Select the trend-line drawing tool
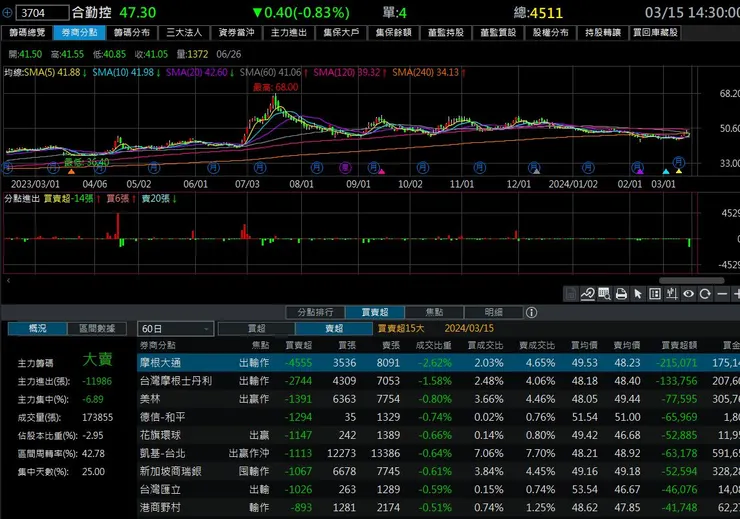This screenshot has width=740, height=519. click(x=588, y=294)
